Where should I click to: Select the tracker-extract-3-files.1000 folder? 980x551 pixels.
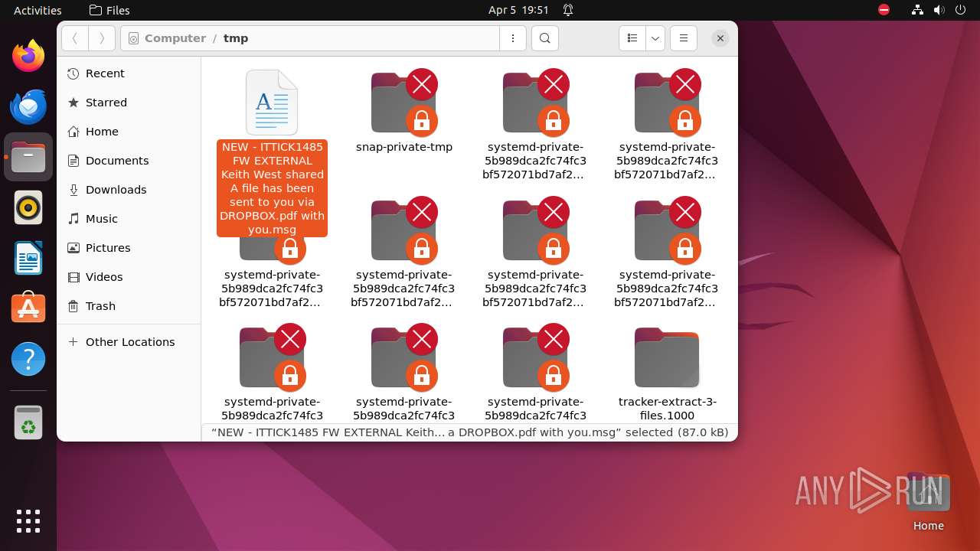click(x=667, y=357)
